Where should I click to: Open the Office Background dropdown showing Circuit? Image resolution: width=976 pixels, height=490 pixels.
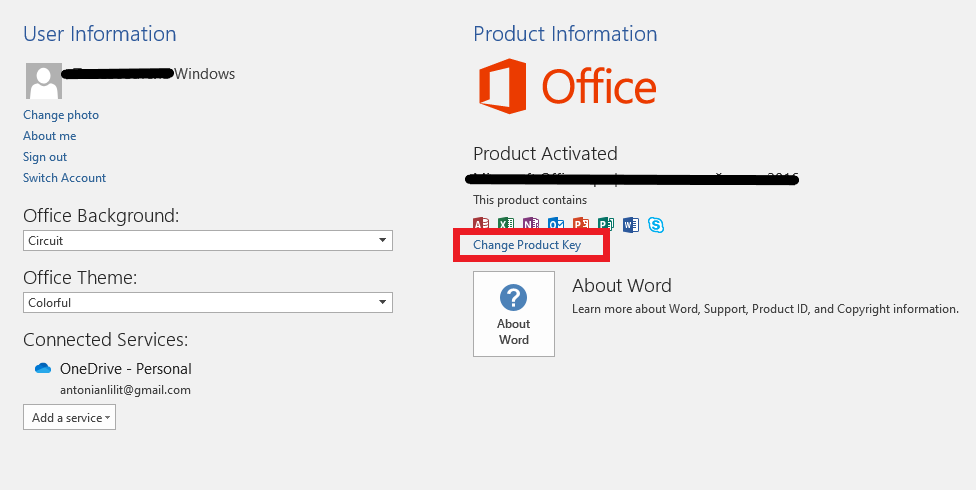pyautogui.click(x=208, y=240)
